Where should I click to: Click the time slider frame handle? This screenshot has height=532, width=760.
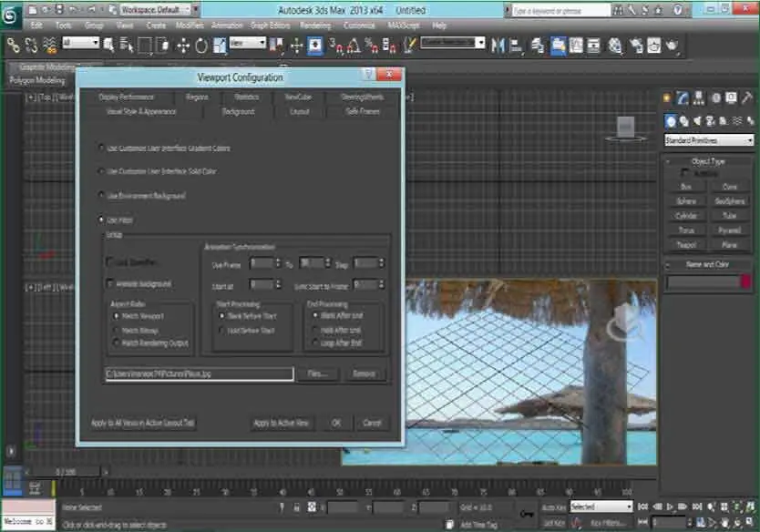pos(65,472)
